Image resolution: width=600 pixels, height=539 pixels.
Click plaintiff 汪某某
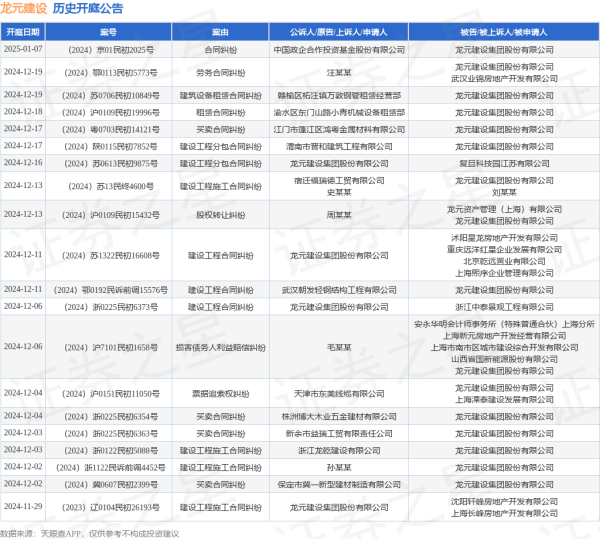(339, 73)
